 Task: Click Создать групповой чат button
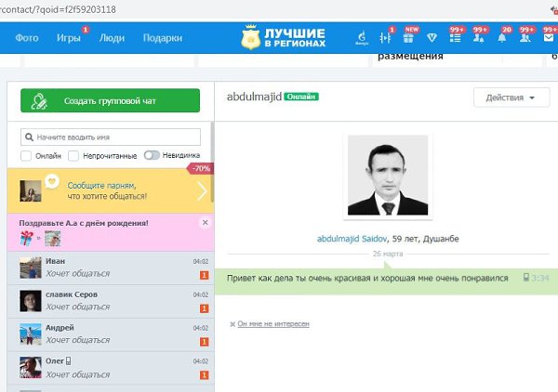tap(110, 100)
